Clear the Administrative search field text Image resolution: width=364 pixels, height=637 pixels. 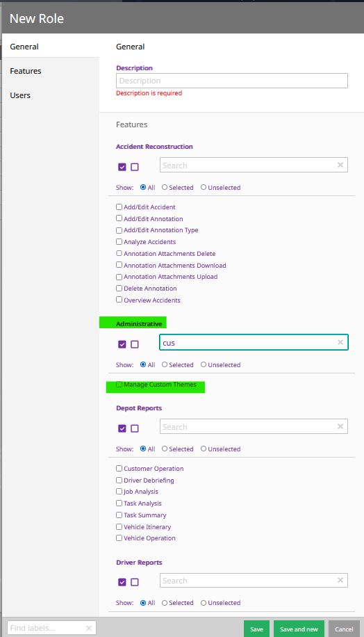340,342
